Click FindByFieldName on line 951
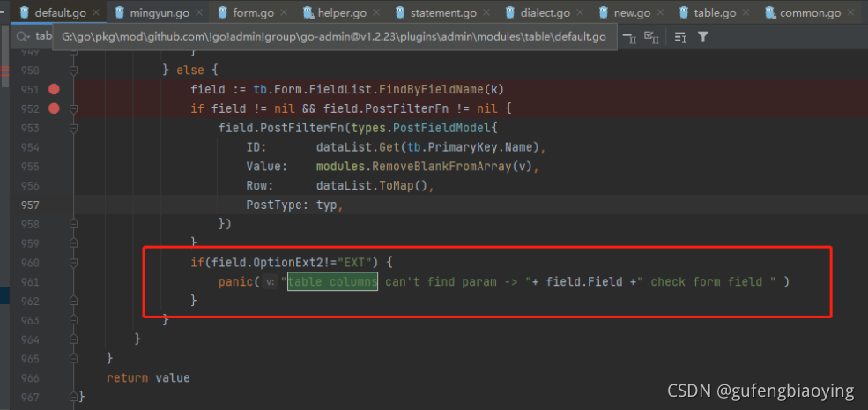This screenshot has width=868, height=410. 431,89
